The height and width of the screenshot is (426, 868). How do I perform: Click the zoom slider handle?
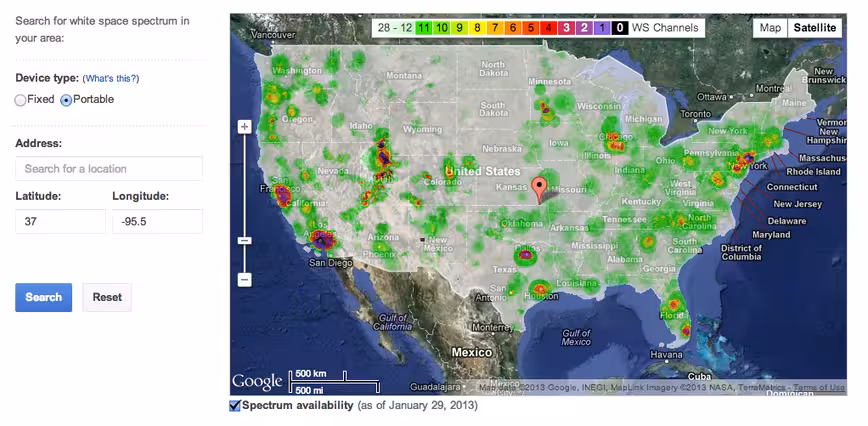click(245, 241)
